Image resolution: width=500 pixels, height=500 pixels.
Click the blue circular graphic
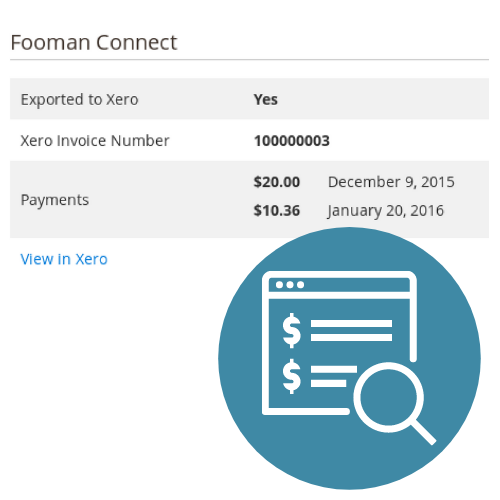click(x=349, y=358)
